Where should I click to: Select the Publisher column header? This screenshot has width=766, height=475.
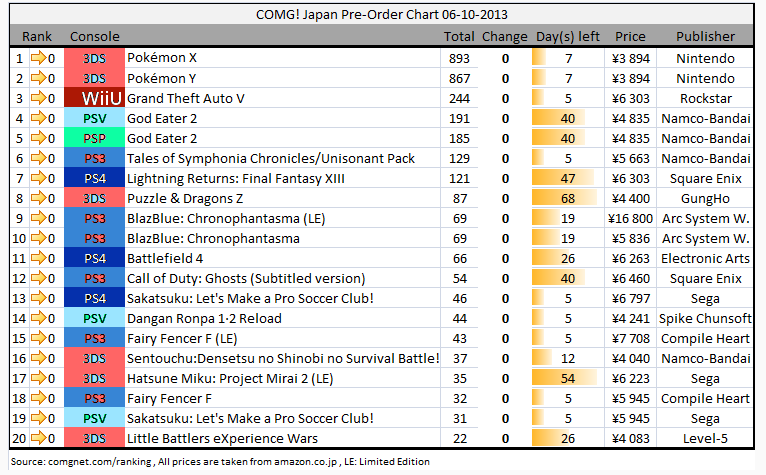click(x=705, y=37)
